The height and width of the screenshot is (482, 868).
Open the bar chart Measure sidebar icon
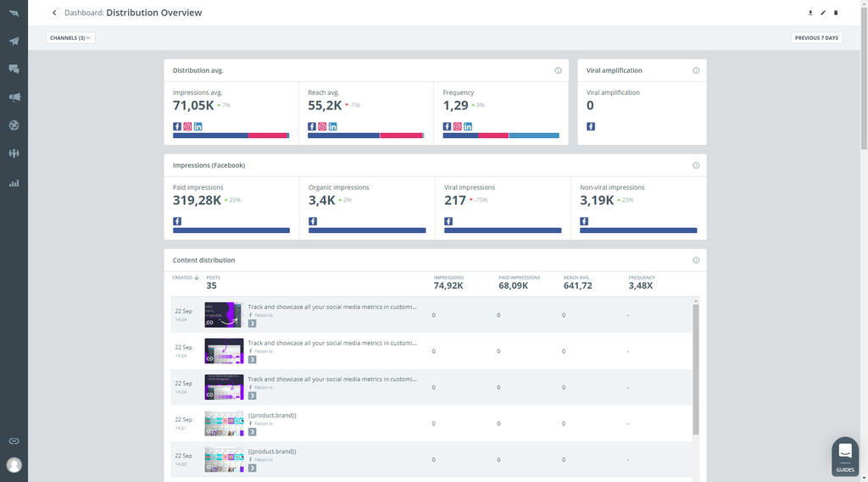(14, 183)
